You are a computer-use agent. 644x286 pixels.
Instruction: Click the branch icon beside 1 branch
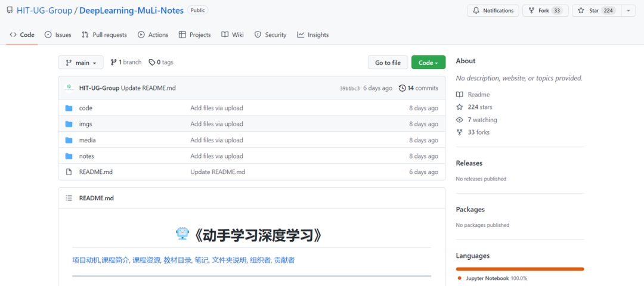tap(114, 63)
